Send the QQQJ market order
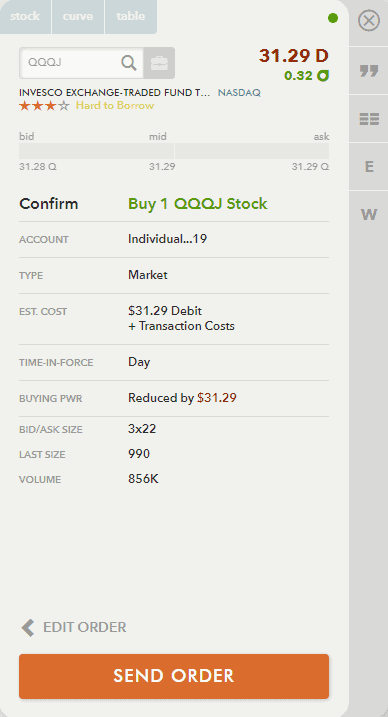 click(x=174, y=676)
